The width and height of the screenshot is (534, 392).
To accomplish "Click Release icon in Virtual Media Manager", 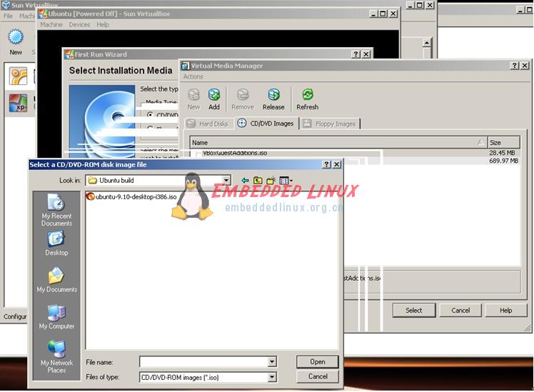I will click(273, 95).
